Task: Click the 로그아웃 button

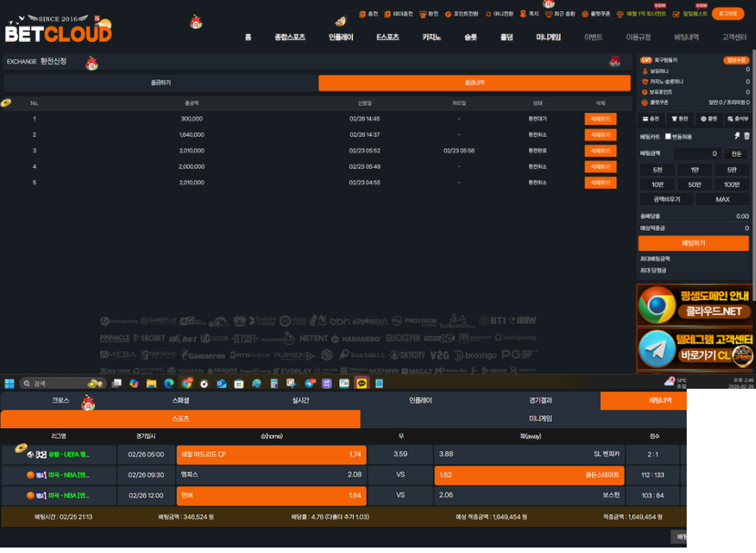Action: click(730, 14)
